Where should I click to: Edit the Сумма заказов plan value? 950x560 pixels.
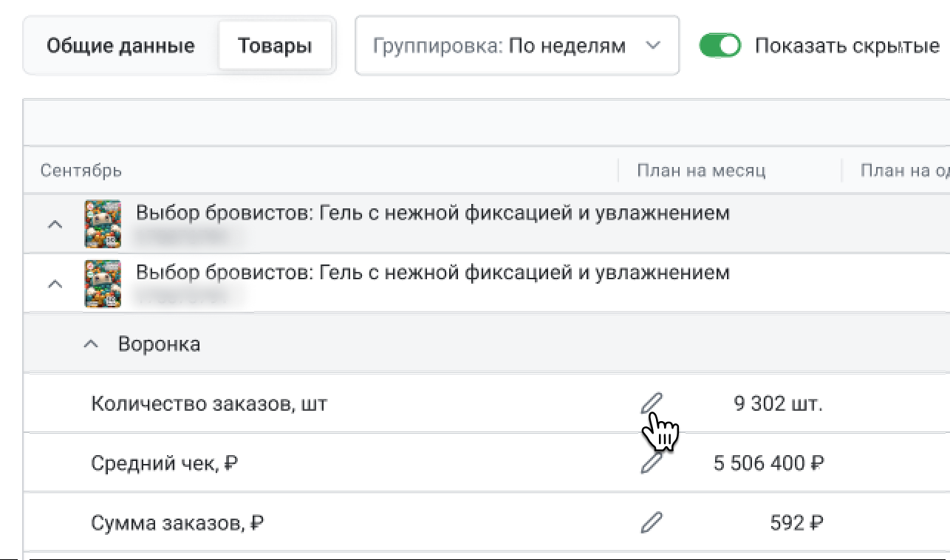[651, 523]
